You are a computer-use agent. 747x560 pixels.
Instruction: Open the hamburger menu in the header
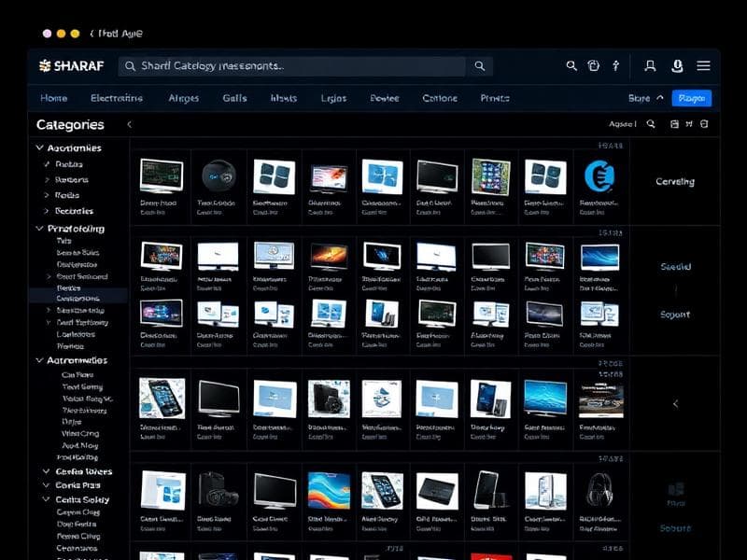tap(704, 65)
